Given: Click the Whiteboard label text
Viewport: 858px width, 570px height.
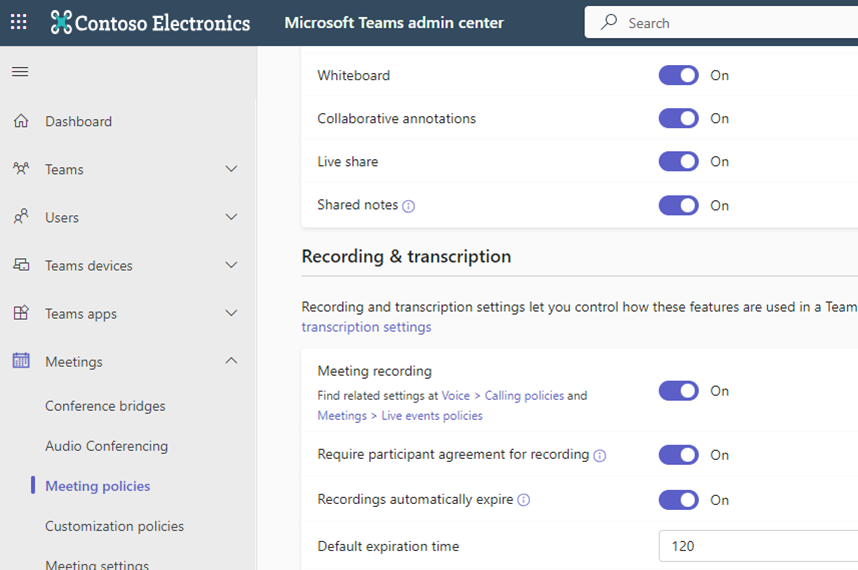Looking at the screenshot, I should pos(353,75).
